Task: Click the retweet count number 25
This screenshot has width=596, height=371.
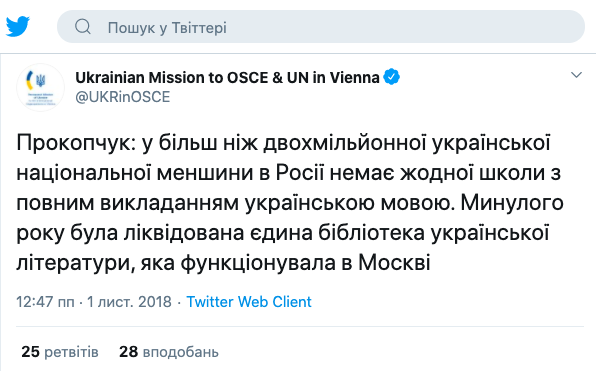Action: click(x=30, y=352)
